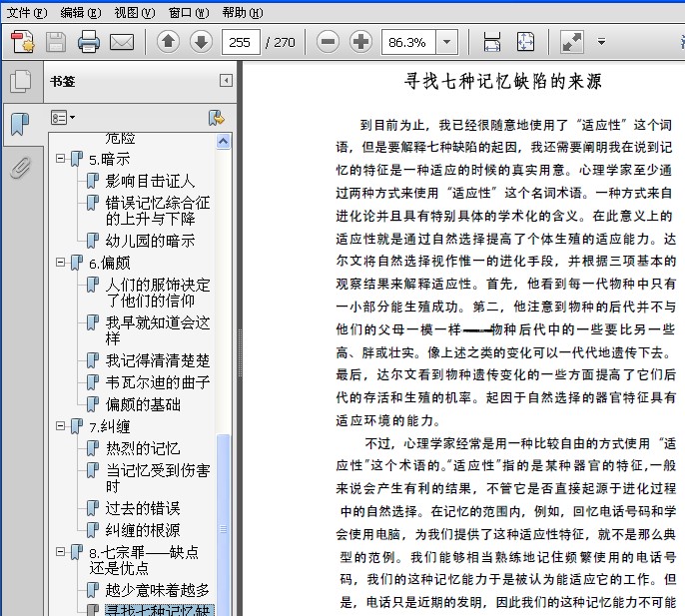Click the Save floppy disk icon
Viewport: 685px width, 616px height.
56,42
